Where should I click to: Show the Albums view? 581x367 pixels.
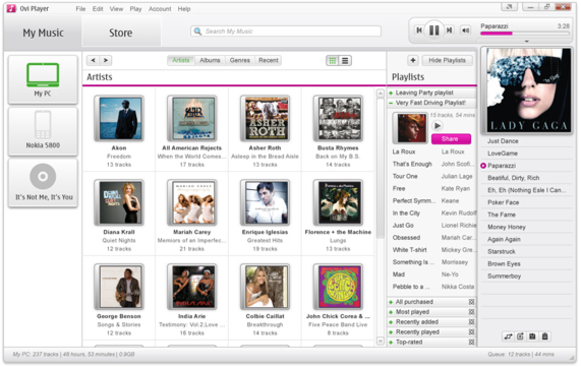click(x=210, y=60)
